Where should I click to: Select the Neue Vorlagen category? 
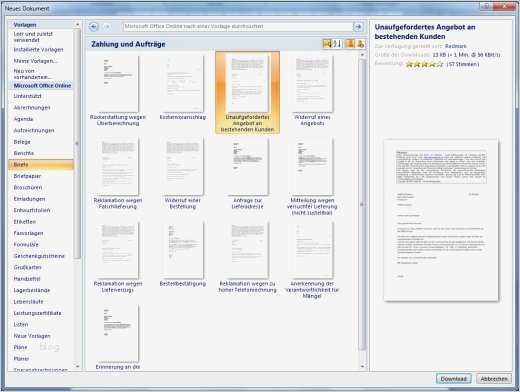pyautogui.click(x=32, y=336)
